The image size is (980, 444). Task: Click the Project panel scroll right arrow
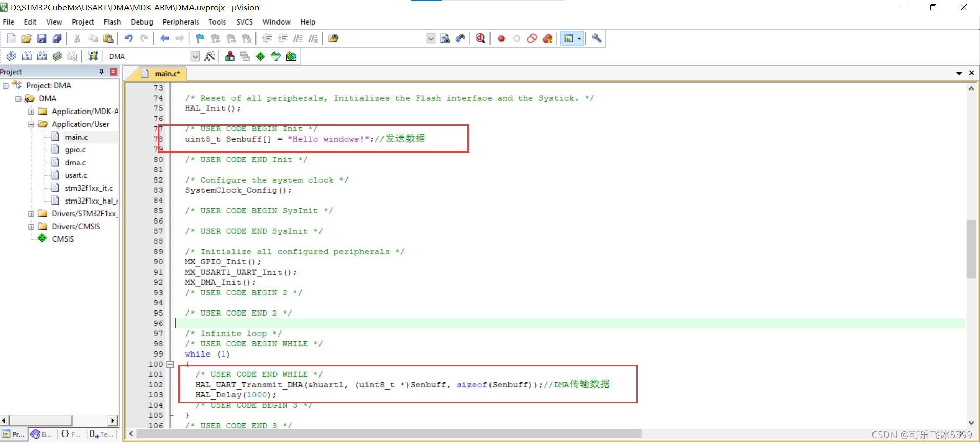pyautogui.click(x=113, y=420)
